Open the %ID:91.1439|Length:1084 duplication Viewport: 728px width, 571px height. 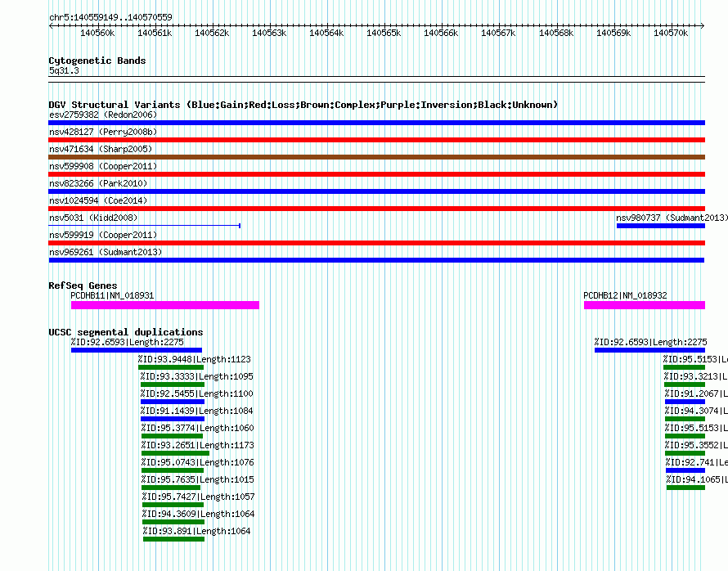coord(173,419)
